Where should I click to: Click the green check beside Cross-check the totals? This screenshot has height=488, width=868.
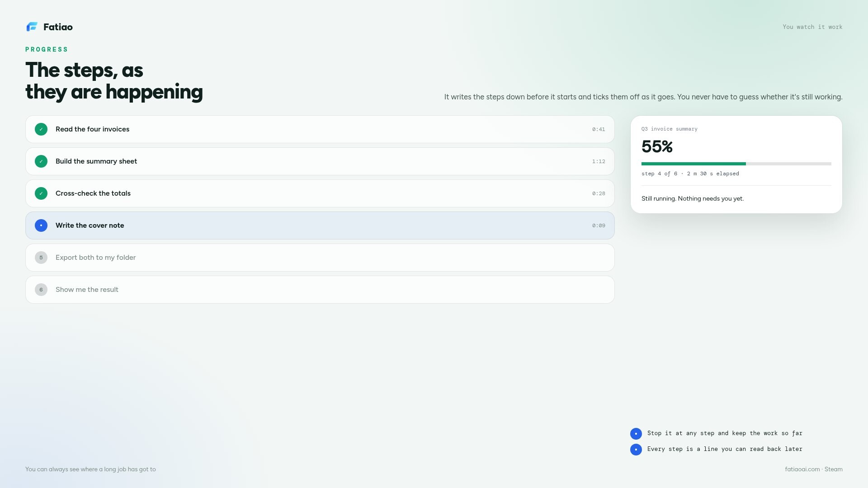[41, 193]
